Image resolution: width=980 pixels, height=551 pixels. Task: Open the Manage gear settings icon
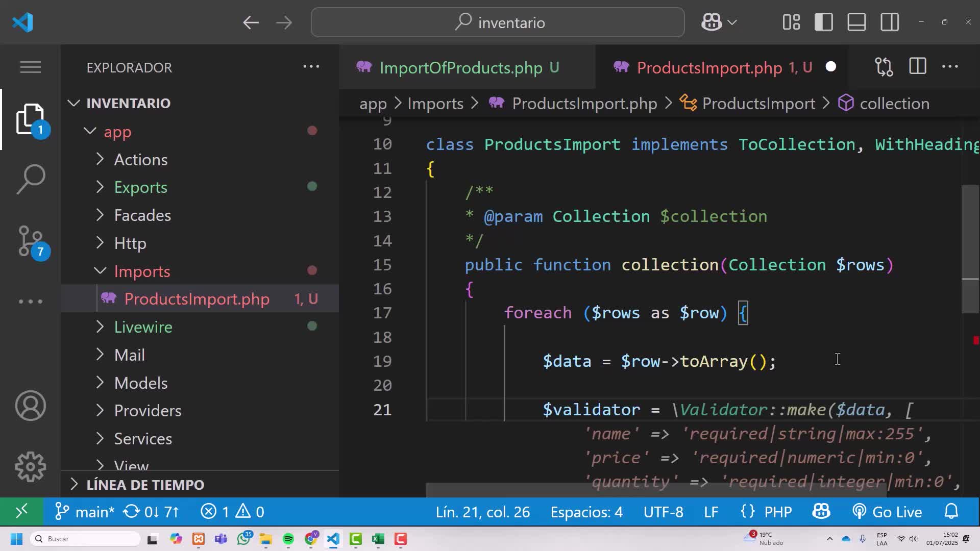point(31,467)
